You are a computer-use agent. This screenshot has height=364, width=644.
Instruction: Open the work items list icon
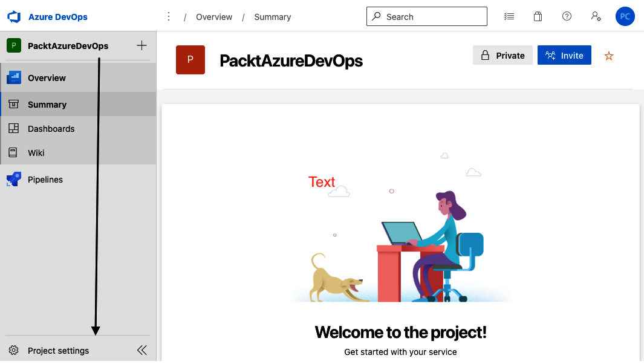pyautogui.click(x=509, y=16)
